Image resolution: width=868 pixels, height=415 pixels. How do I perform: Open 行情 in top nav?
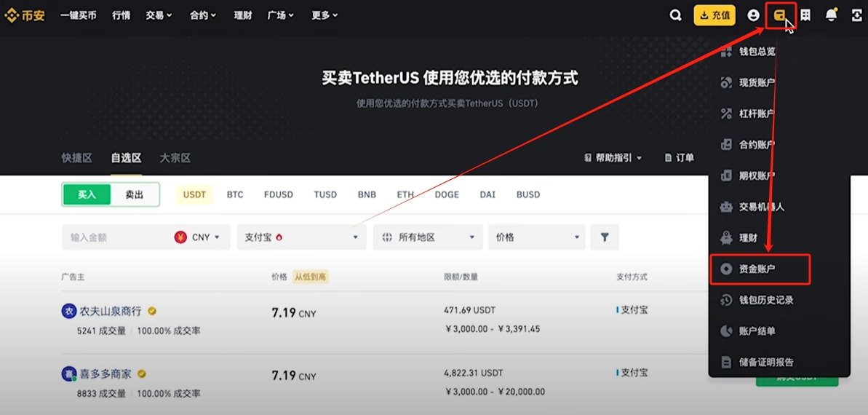click(x=122, y=15)
